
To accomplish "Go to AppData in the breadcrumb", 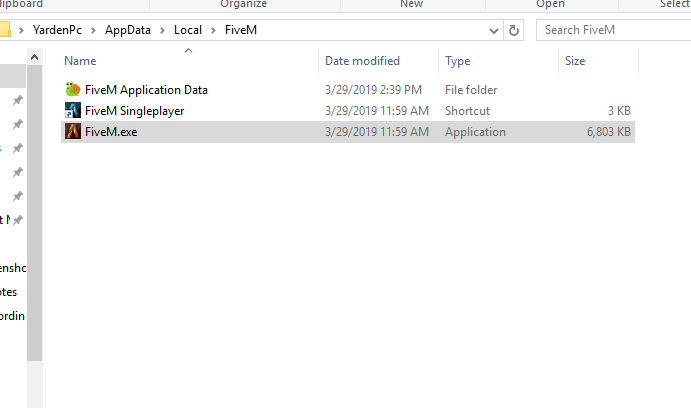I will [x=128, y=30].
